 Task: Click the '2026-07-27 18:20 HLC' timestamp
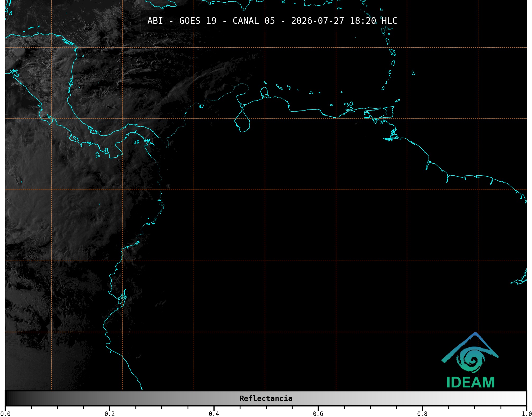coord(344,21)
